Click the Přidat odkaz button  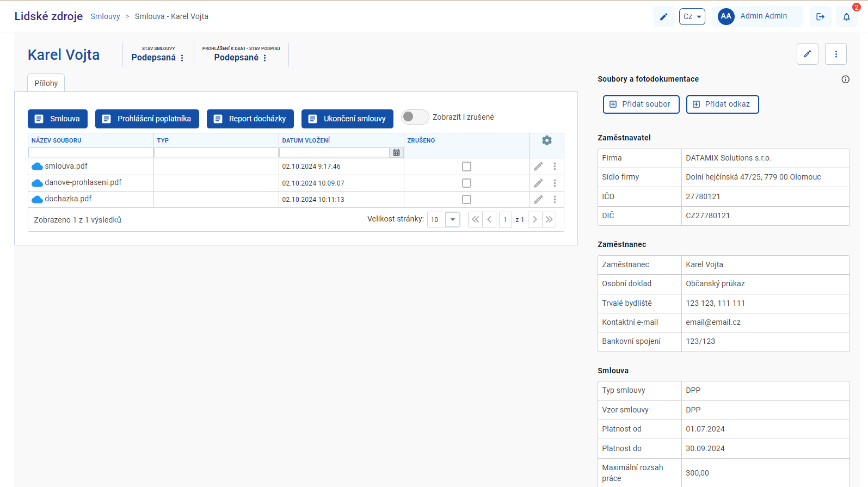722,104
